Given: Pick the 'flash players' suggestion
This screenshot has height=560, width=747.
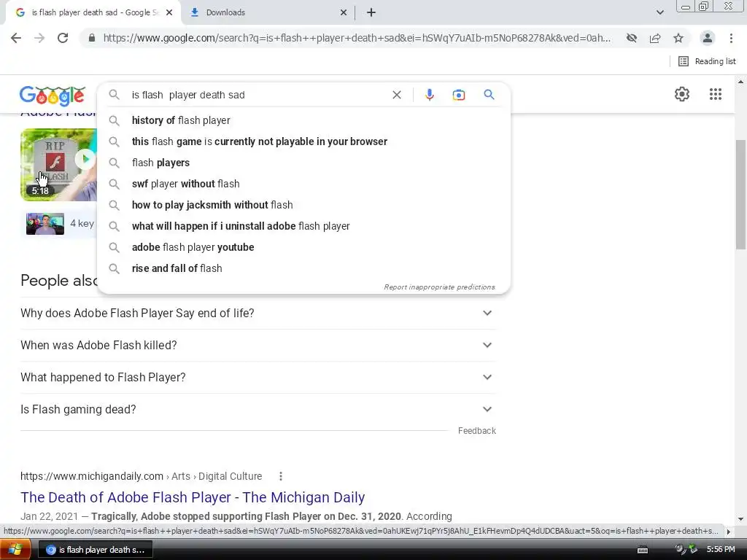Looking at the screenshot, I should (303, 163).
